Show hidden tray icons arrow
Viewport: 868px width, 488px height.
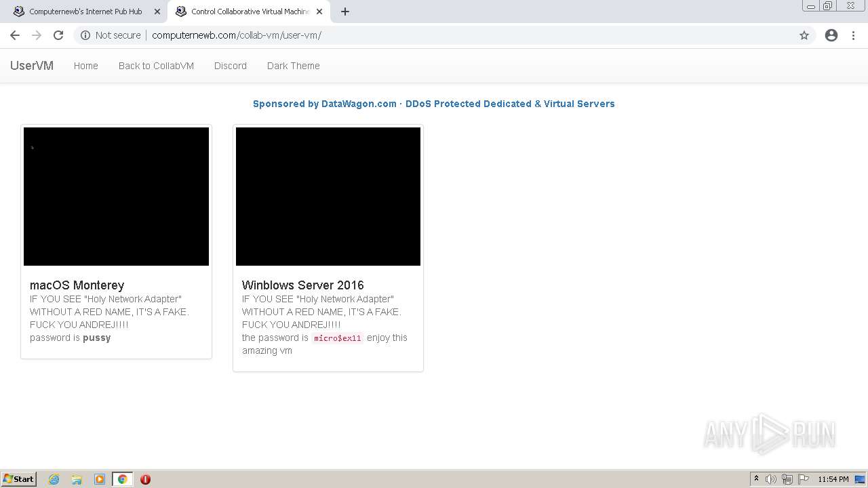[756, 479]
